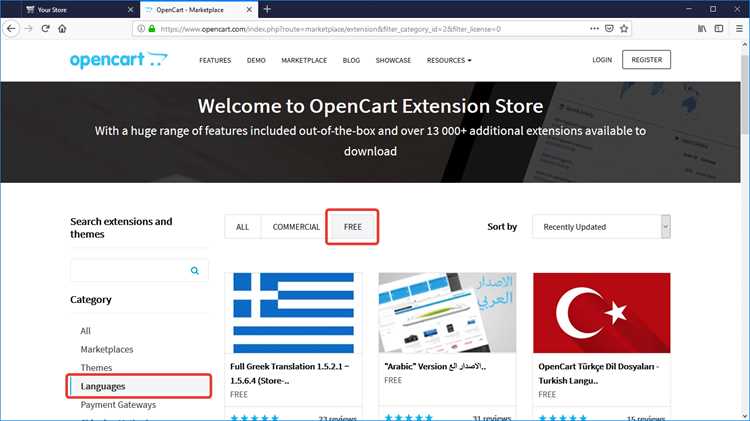
Task: Select the COMMERCIAL license filter
Action: coord(296,227)
